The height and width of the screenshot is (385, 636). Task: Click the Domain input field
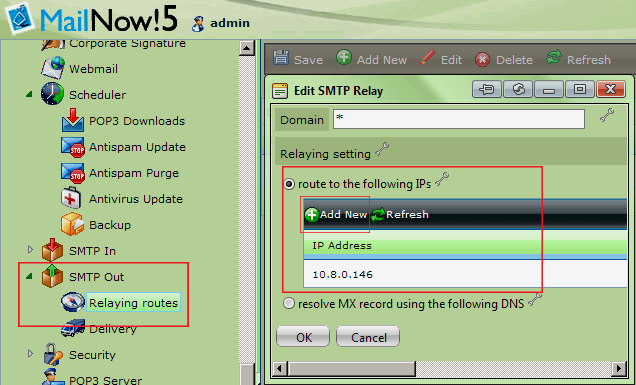(459, 119)
